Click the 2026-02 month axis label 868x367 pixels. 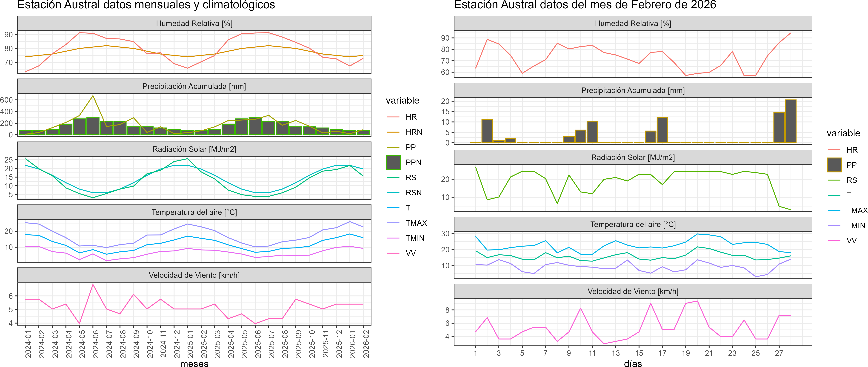tap(366, 344)
